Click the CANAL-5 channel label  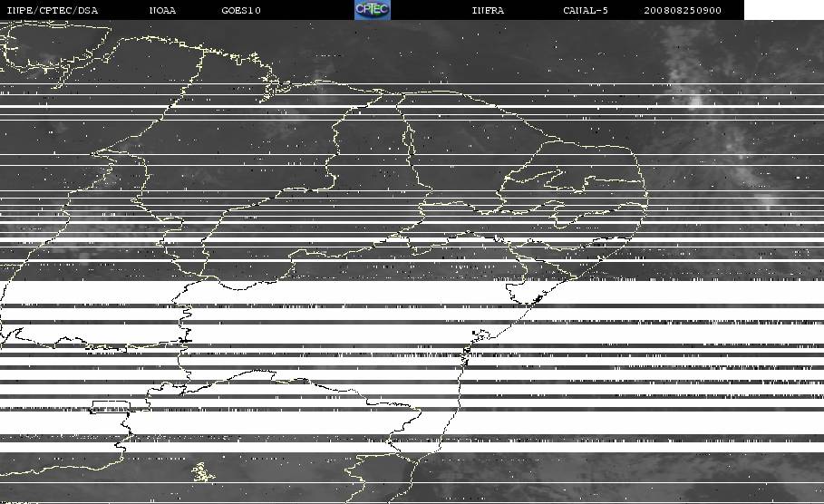click(x=586, y=10)
